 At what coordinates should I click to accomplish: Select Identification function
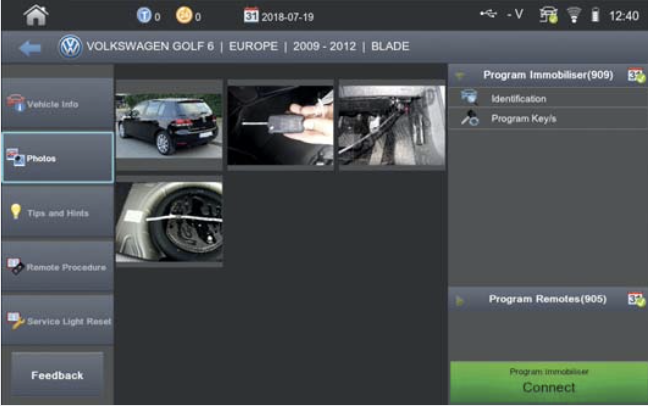coord(518,99)
